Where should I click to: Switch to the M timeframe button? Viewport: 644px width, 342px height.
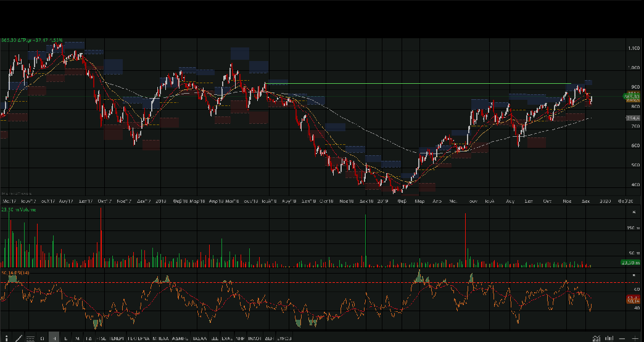pyautogui.click(x=77, y=338)
